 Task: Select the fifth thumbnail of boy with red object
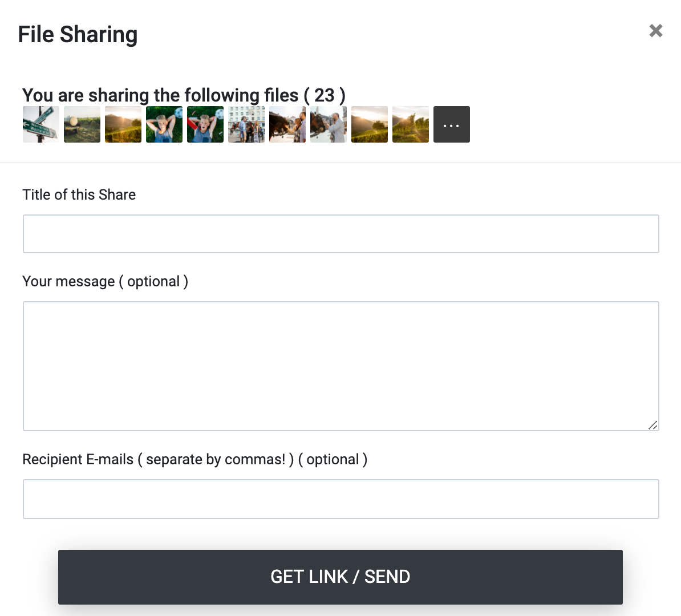click(205, 124)
